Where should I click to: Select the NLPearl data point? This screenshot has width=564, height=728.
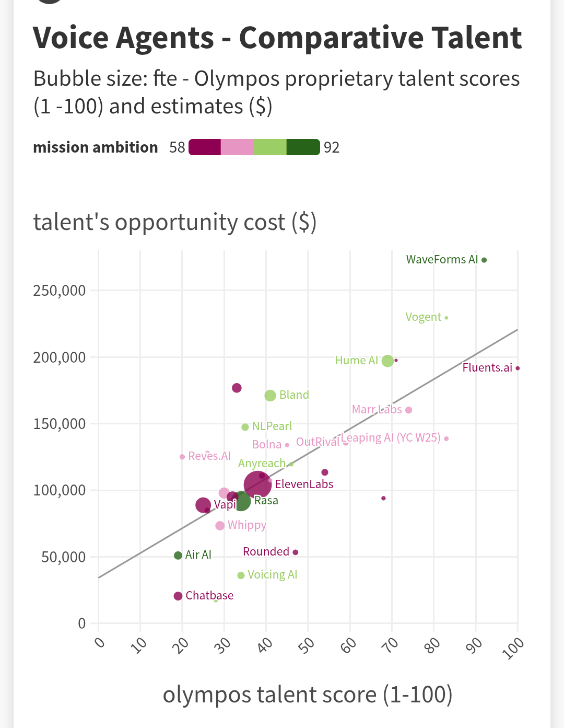(245, 427)
